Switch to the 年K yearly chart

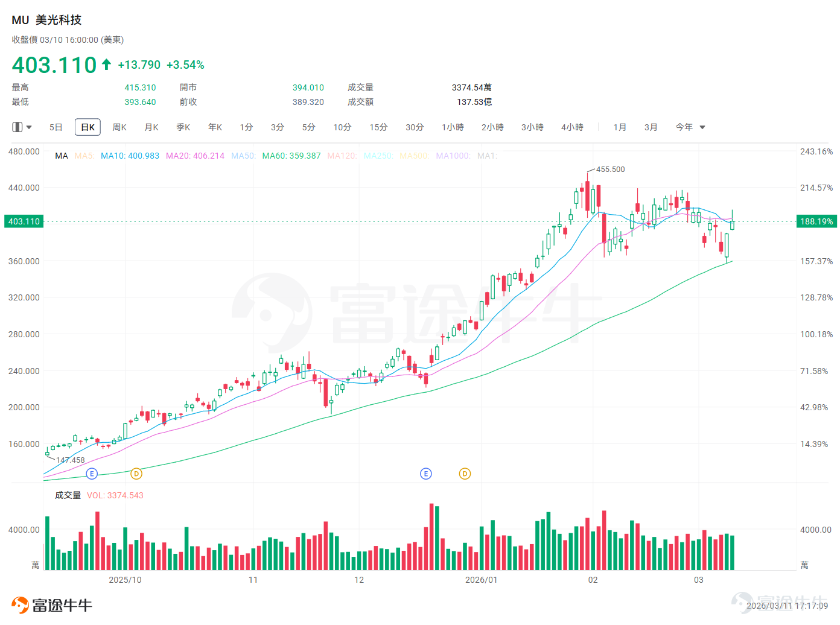coord(215,127)
